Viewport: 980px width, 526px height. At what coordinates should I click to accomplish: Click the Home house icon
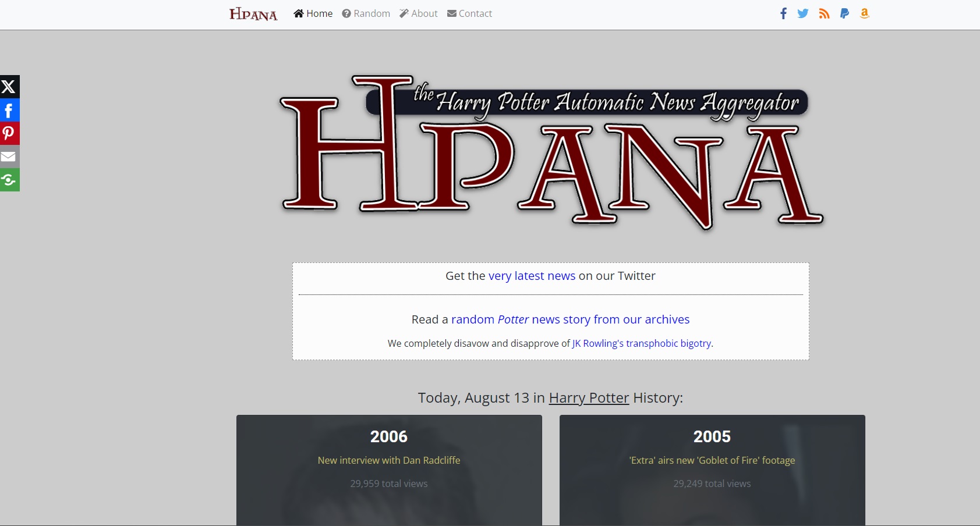[x=299, y=13]
